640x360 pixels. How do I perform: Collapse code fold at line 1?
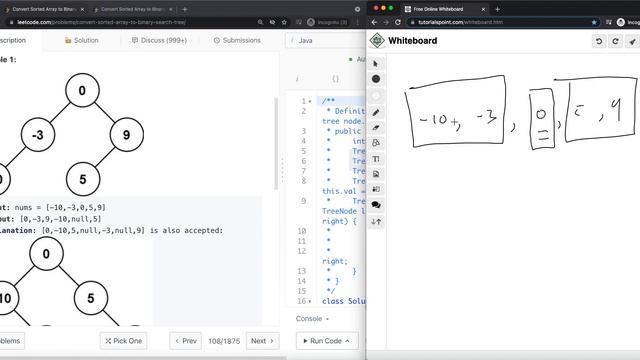click(310, 101)
